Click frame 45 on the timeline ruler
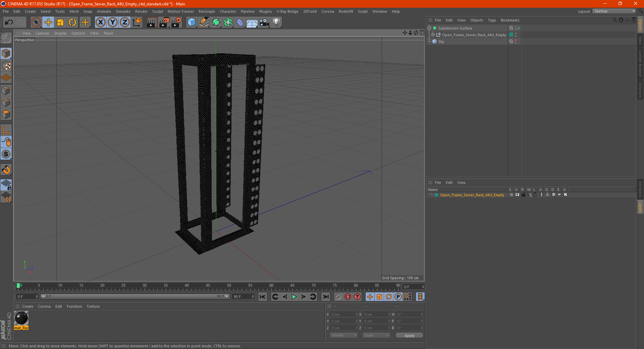Image resolution: width=644 pixels, height=349 pixels. click(x=208, y=286)
